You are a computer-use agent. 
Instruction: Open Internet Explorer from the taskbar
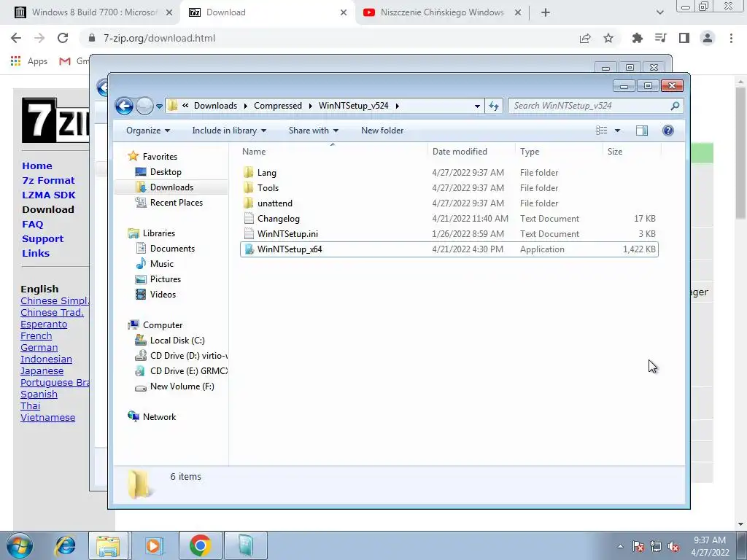click(65, 545)
